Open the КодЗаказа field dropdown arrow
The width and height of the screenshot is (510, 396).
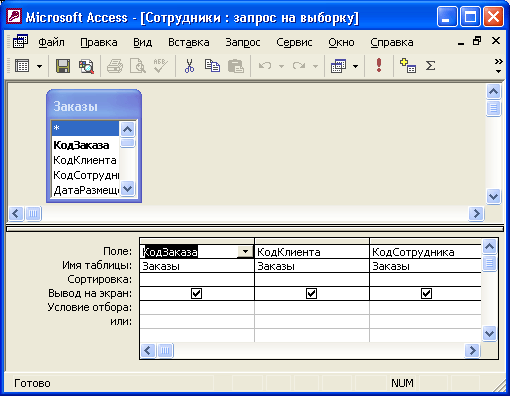click(245, 252)
